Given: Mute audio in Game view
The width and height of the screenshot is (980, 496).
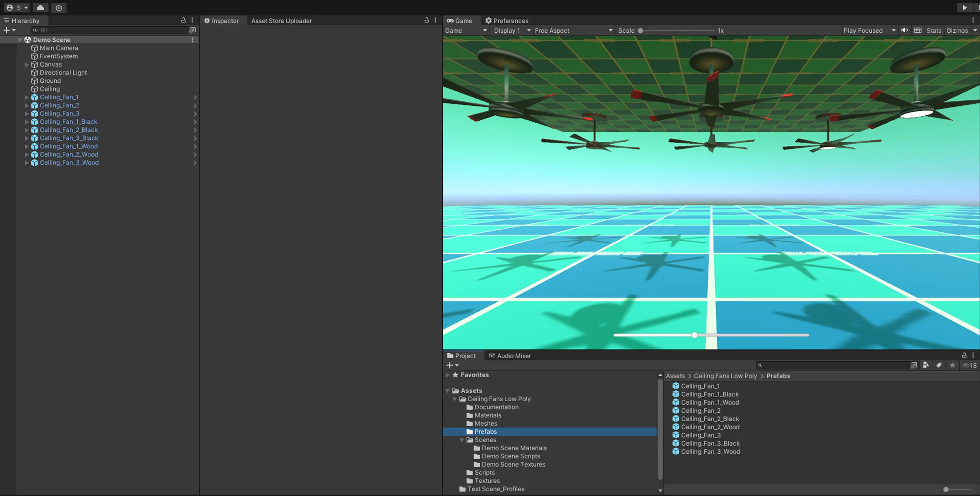Looking at the screenshot, I should (x=904, y=30).
